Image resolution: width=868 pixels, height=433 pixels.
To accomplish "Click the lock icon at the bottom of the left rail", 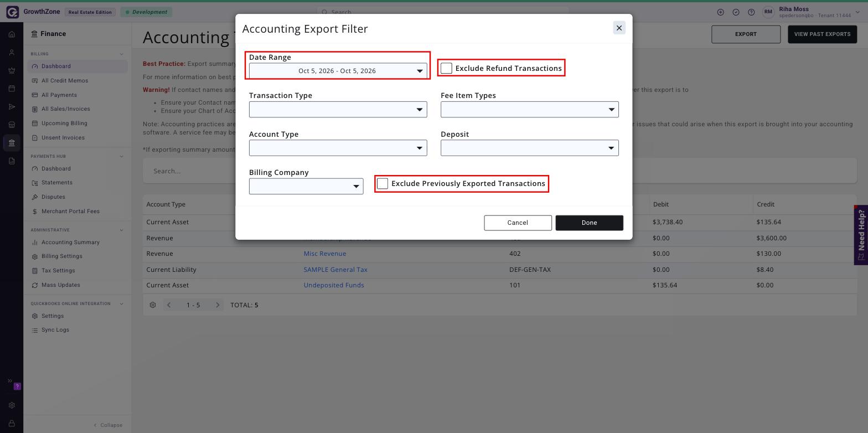I will (x=12, y=424).
